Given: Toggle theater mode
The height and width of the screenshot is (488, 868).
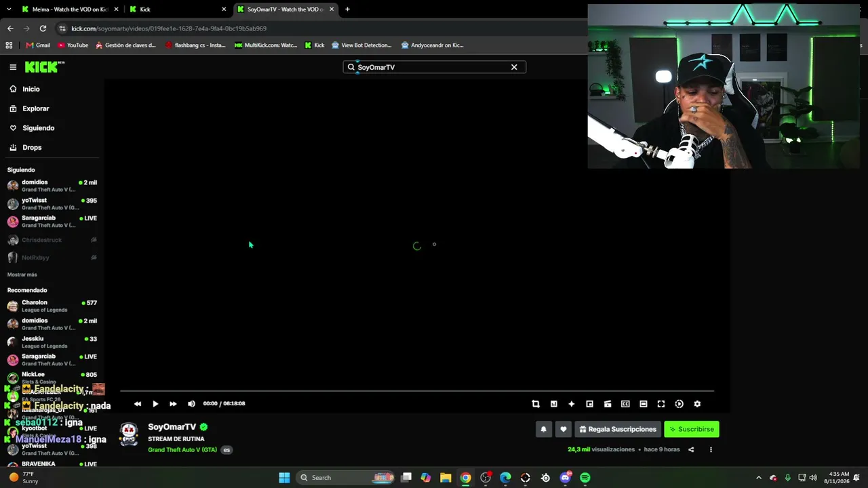Looking at the screenshot, I should 644,404.
